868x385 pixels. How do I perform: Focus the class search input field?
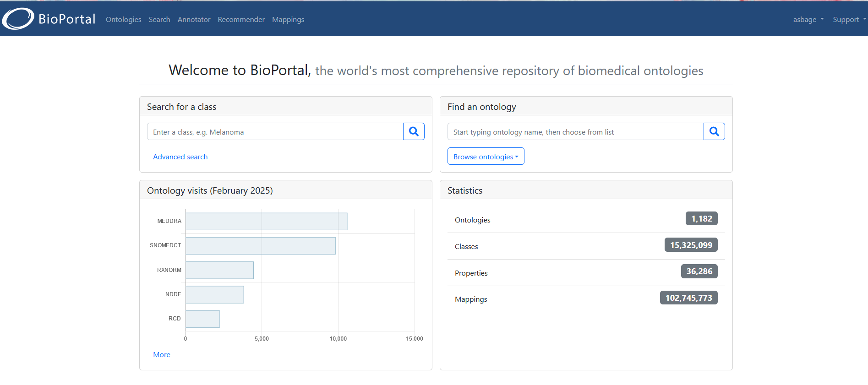(275, 132)
